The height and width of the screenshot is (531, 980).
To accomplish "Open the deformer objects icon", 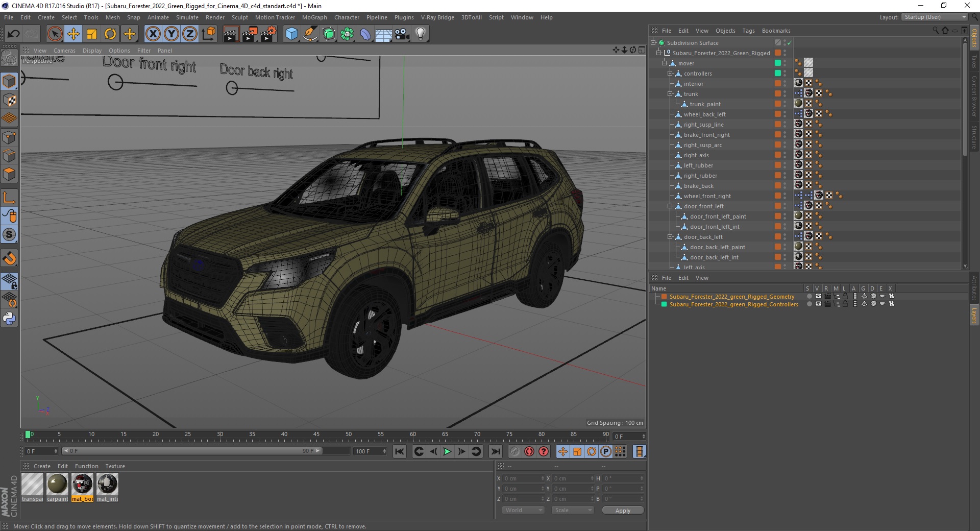I will pos(365,34).
